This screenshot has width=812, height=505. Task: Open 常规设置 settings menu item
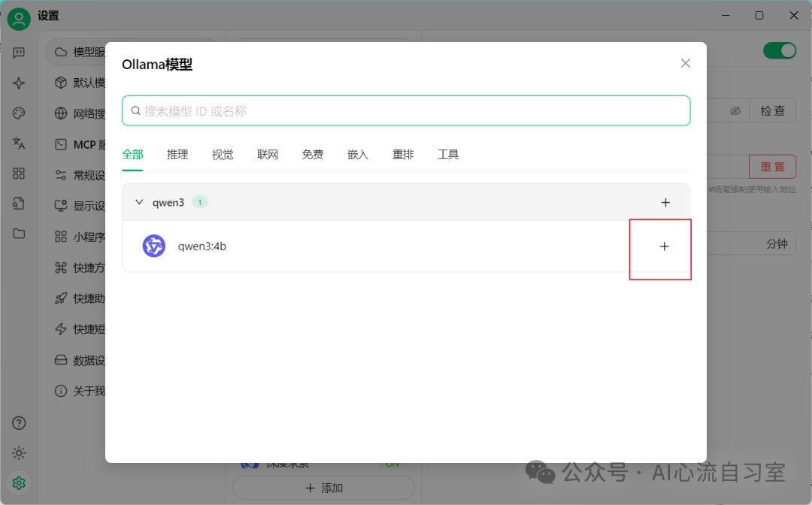80,175
